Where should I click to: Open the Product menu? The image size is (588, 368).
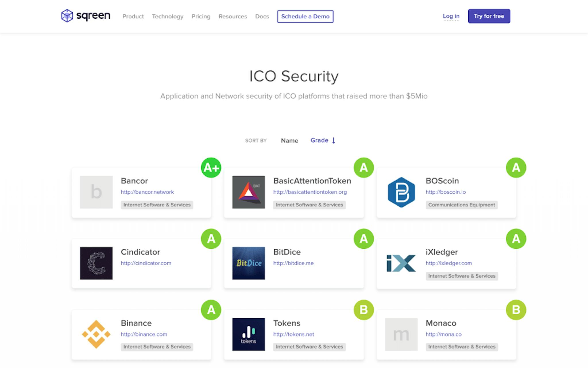pyautogui.click(x=133, y=16)
